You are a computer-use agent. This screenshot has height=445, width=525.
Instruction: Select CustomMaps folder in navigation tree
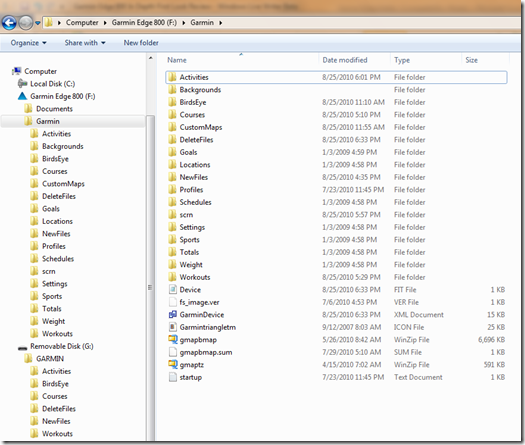tap(63, 184)
